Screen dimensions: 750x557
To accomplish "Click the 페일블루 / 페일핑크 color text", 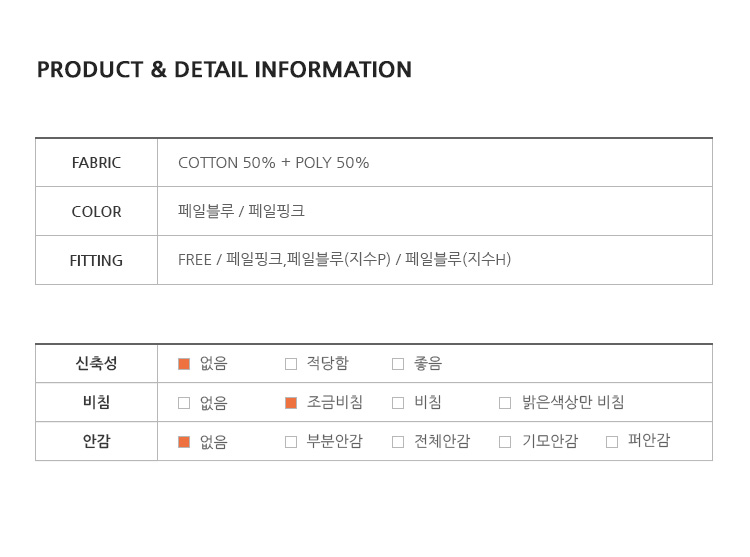I will coord(241,211).
